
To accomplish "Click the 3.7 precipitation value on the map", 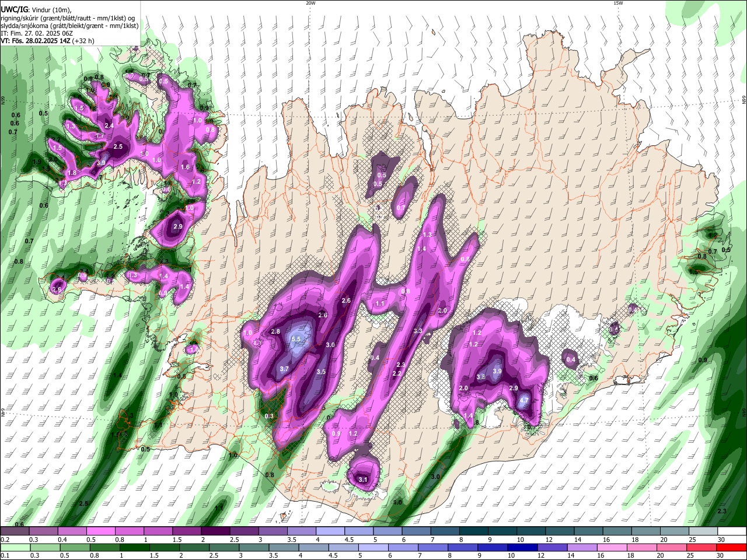I will pyautogui.click(x=284, y=369).
